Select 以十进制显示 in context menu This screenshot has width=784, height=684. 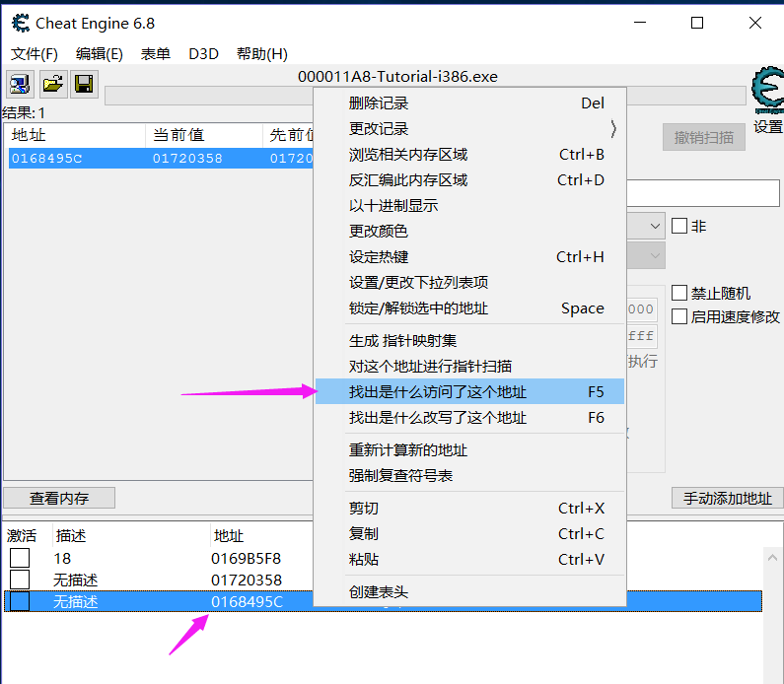[x=470, y=205]
